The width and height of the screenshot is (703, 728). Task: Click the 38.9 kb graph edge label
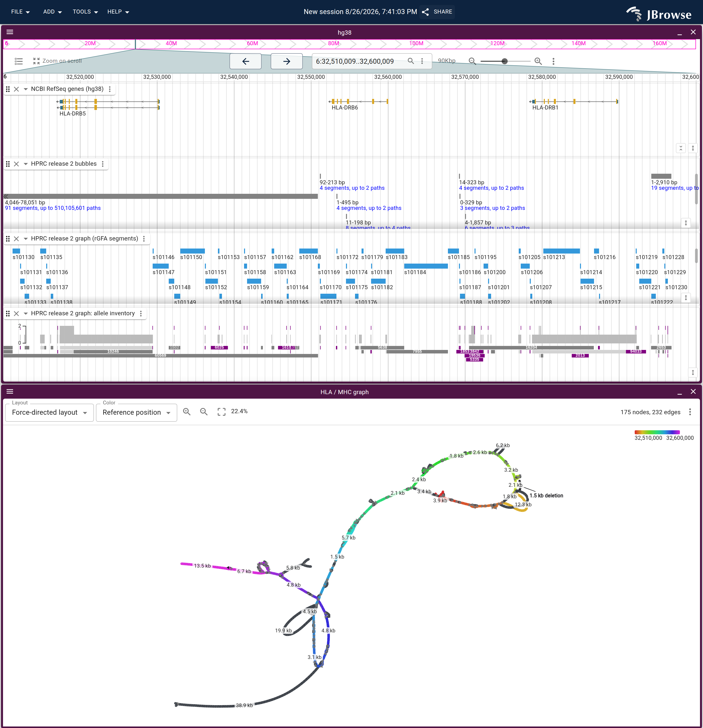pos(244,705)
